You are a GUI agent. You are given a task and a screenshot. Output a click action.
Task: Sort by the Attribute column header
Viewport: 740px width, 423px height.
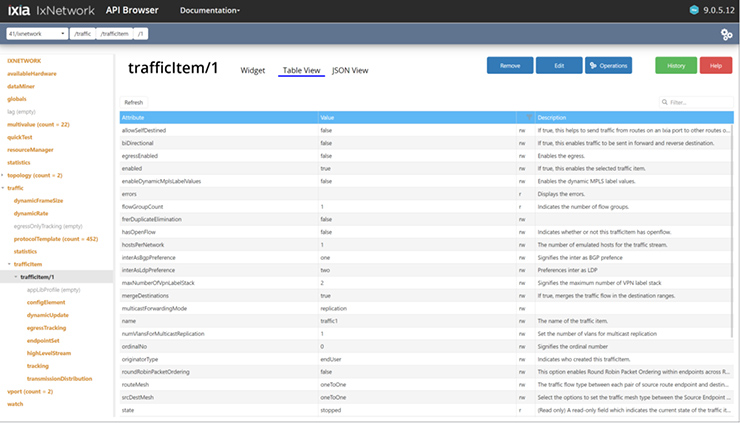tap(219, 118)
